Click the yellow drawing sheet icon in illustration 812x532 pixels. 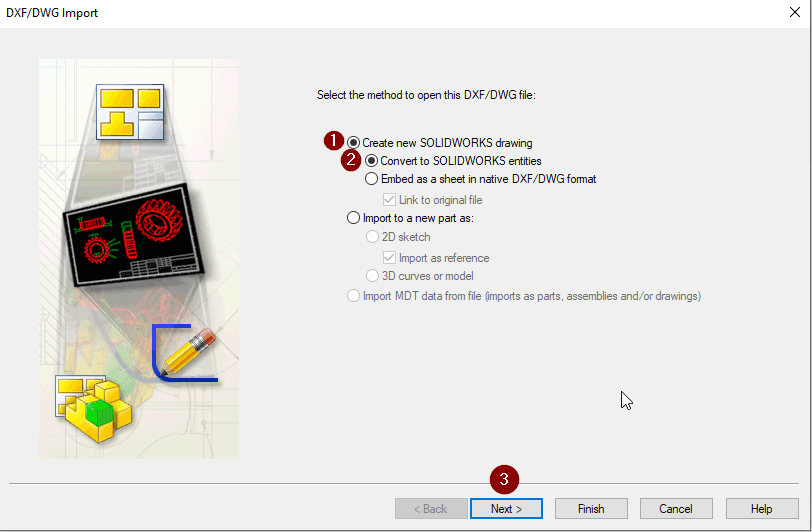tap(129, 110)
